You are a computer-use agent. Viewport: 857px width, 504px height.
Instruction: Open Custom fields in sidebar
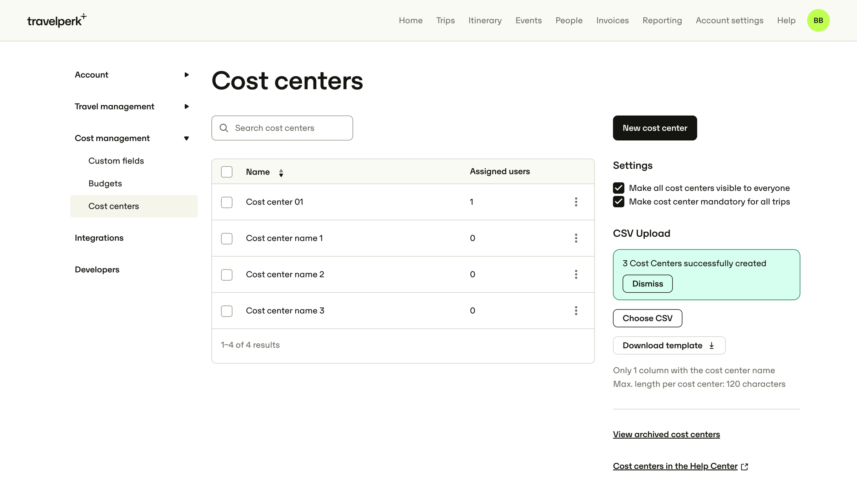pos(116,161)
